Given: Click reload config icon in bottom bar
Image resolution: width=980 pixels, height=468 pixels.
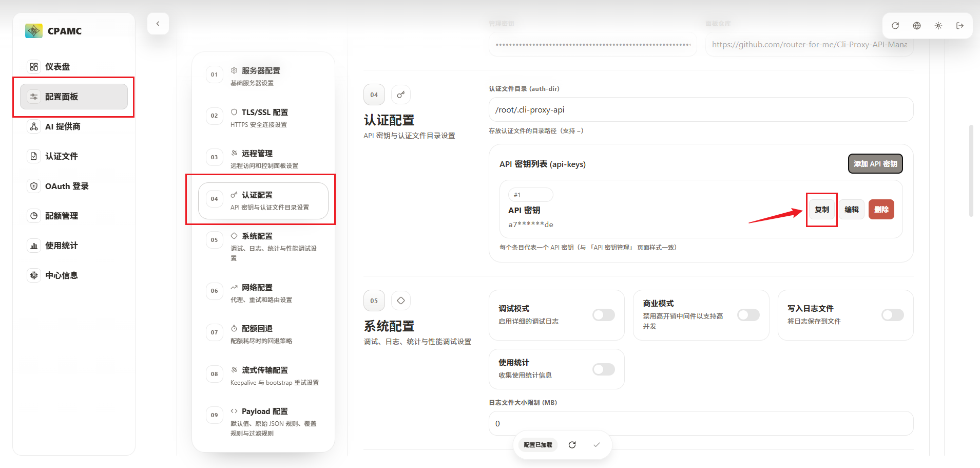Looking at the screenshot, I should click(572, 445).
